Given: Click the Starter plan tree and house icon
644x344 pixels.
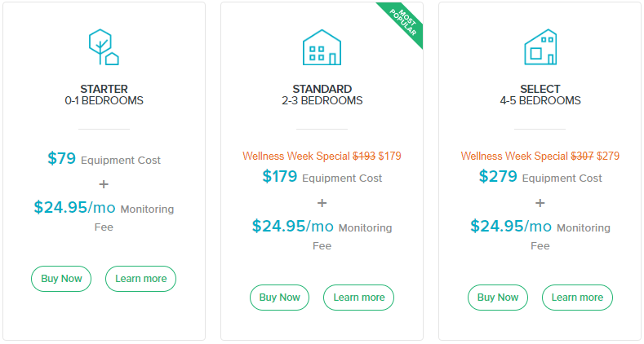Looking at the screenshot, I should [x=104, y=47].
